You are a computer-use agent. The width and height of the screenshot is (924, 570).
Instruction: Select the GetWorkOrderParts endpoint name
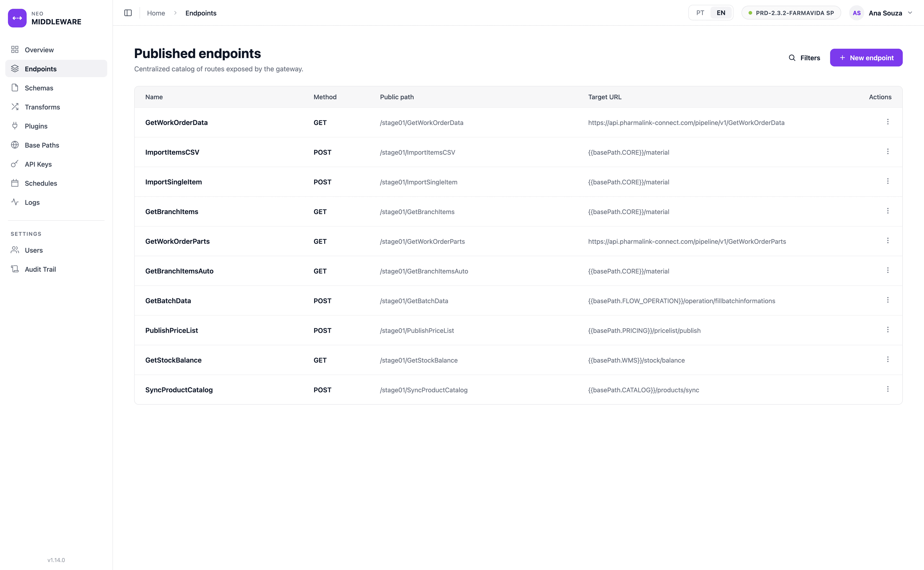[177, 241]
